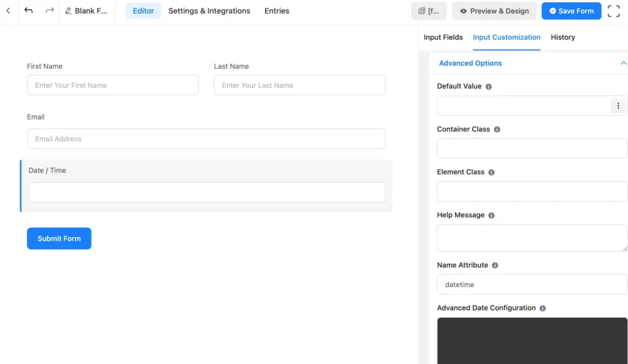Collapse the Advanced Options section
This screenshot has height=364, width=628.
click(x=624, y=63)
